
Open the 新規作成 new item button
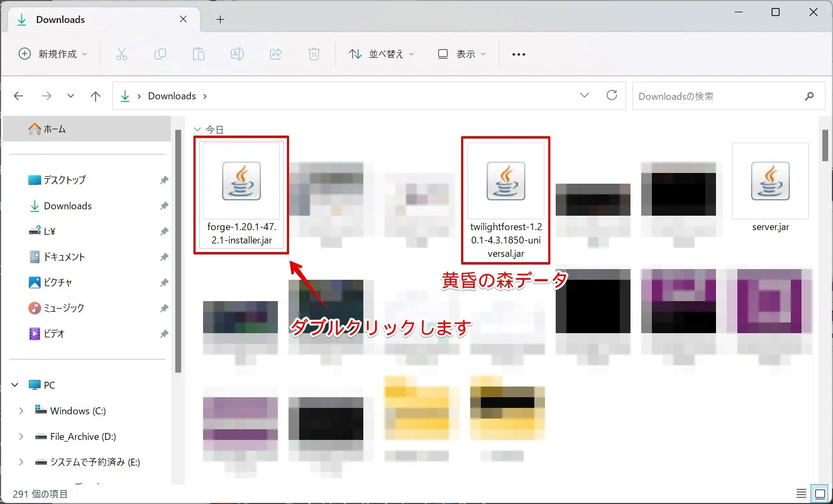[53, 54]
